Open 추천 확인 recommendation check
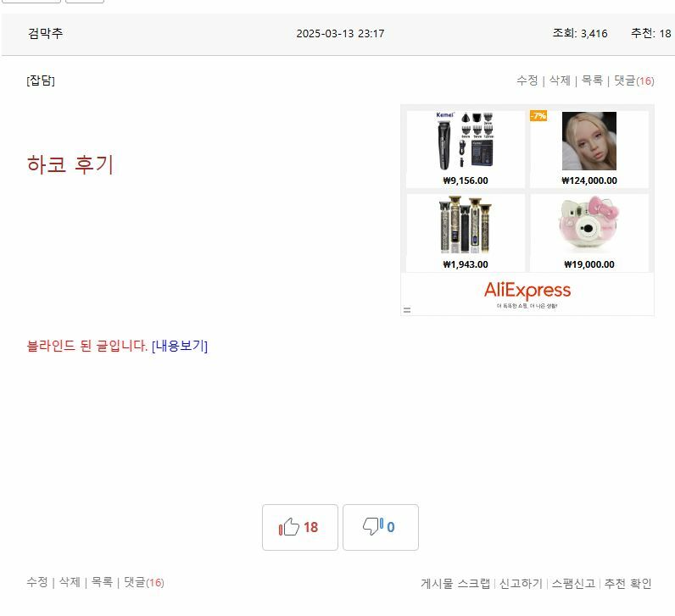675x616 pixels. click(628, 584)
